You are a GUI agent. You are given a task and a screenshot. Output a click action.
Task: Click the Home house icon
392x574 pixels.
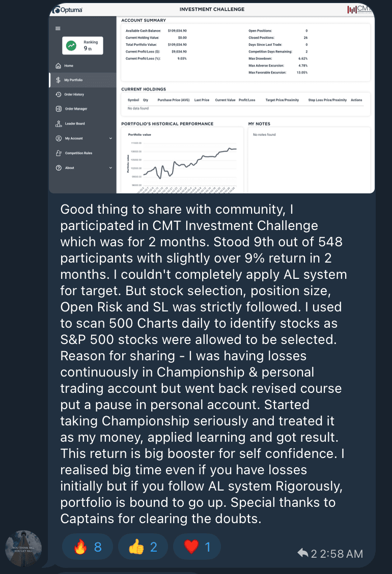[x=59, y=66]
